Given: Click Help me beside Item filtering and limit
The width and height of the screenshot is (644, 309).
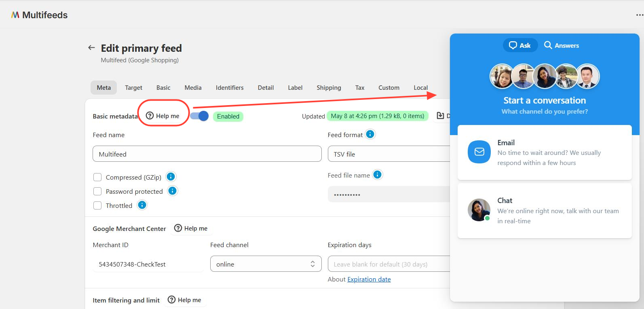Looking at the screenshot, I should tap(184, 300).
